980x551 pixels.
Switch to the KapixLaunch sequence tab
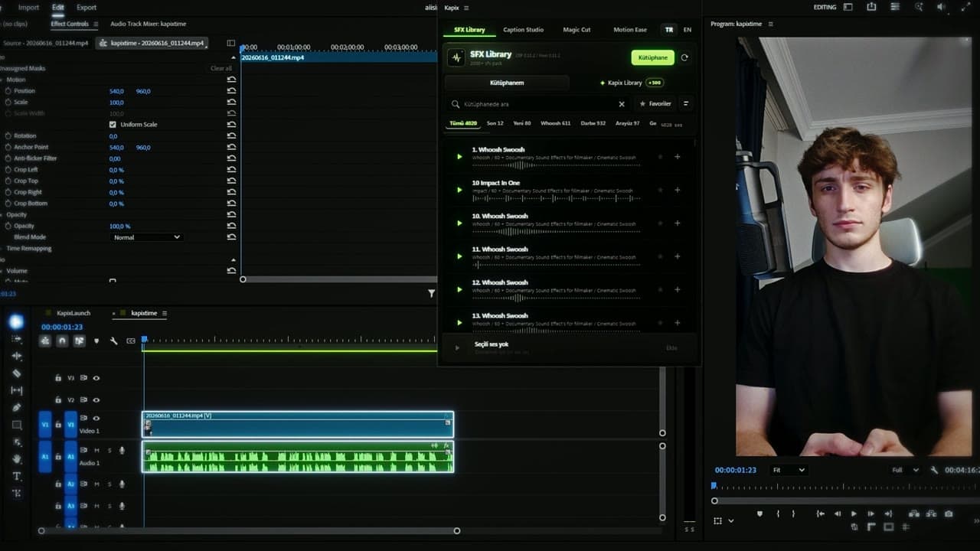(x=73, y=313)
